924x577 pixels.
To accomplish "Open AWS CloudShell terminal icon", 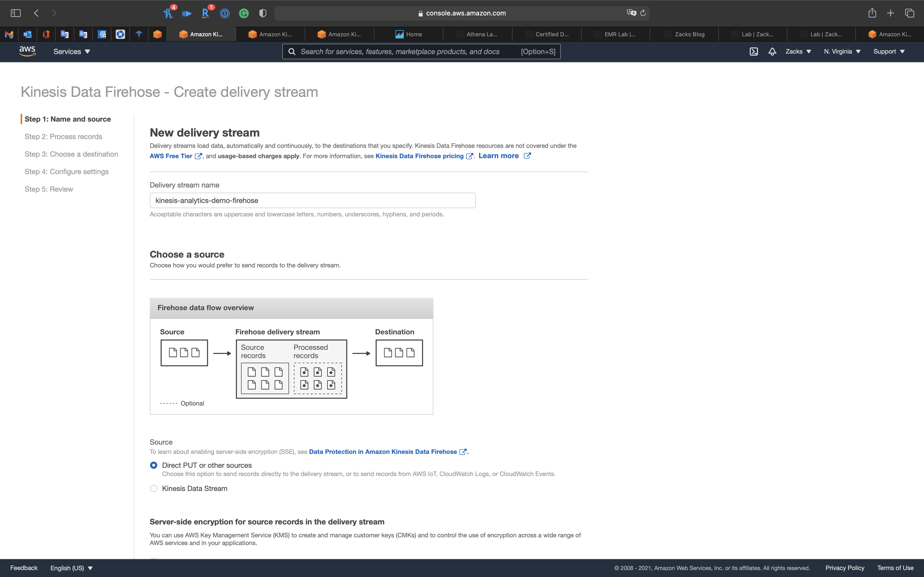I will pos(753,52).
